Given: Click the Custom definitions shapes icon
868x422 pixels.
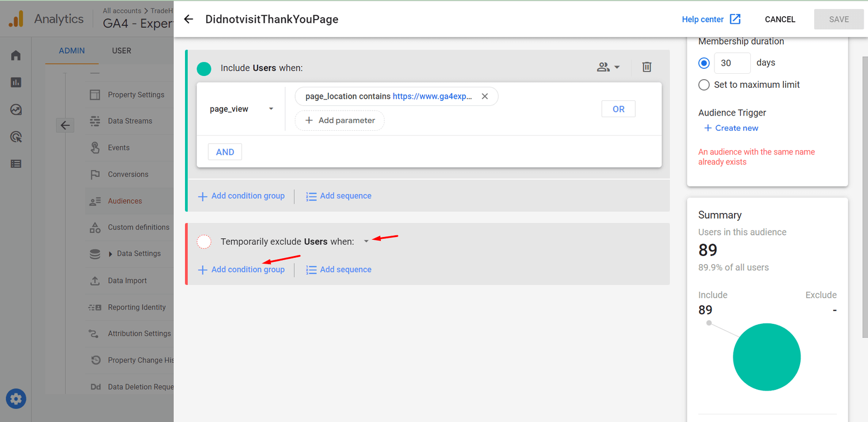Looking at the screenshot, I should pos(95,227).
